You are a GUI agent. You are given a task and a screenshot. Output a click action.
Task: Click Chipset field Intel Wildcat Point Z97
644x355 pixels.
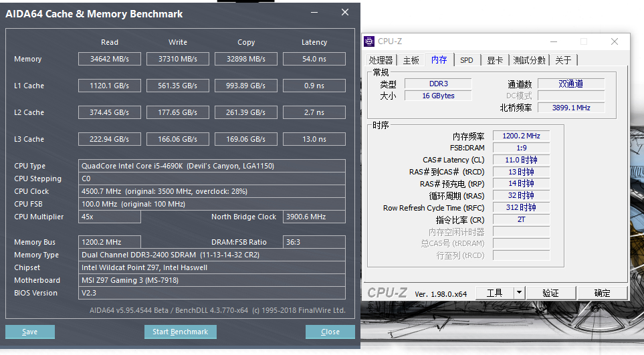point(212,267)
